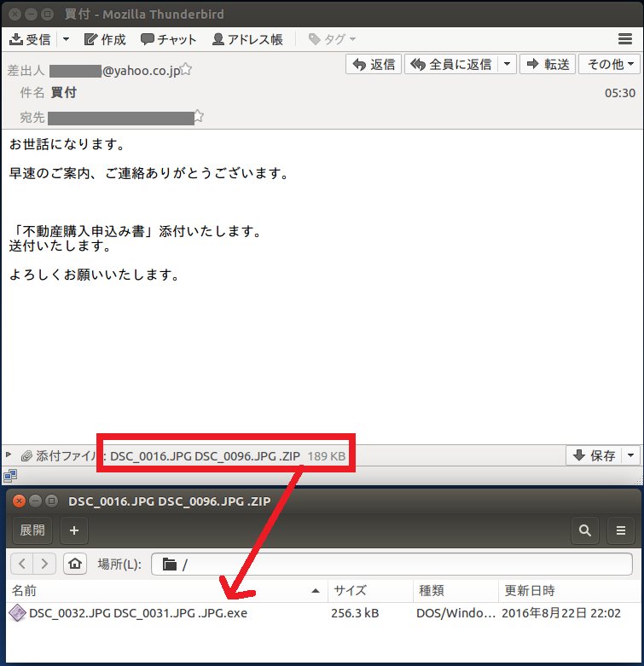Image resolution: width=644 pixels, height=666 pixels.
Task: Sort by the 更新日時 column header
Action: (569, 591)
